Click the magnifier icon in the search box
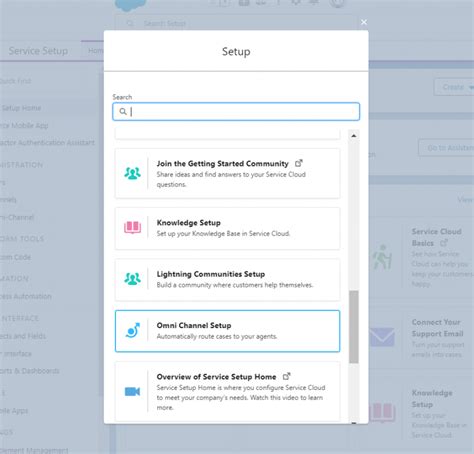Viewport: 474px width, 454px height. [123, 111]
